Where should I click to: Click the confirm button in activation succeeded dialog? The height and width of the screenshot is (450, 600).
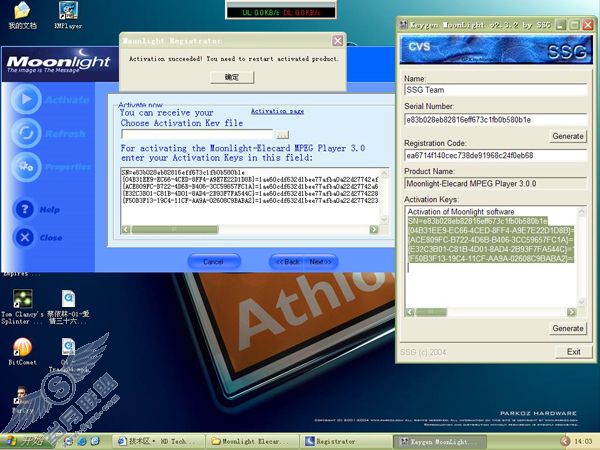tap(232, 77)
